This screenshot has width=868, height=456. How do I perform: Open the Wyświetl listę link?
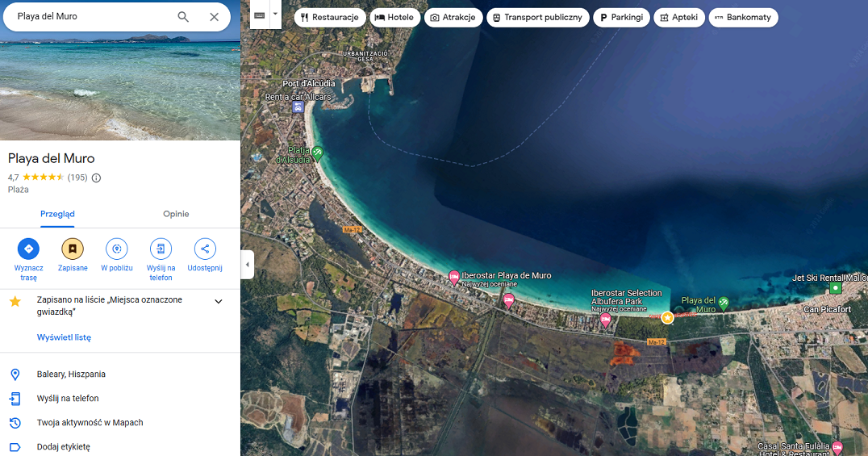click(65, 337)
